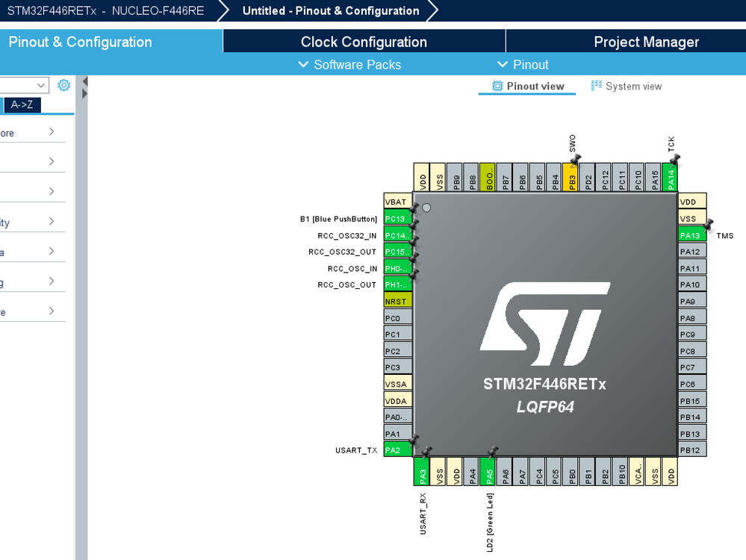
Task: Open the categories settings gear icon
Action: [x=63, y=85]
